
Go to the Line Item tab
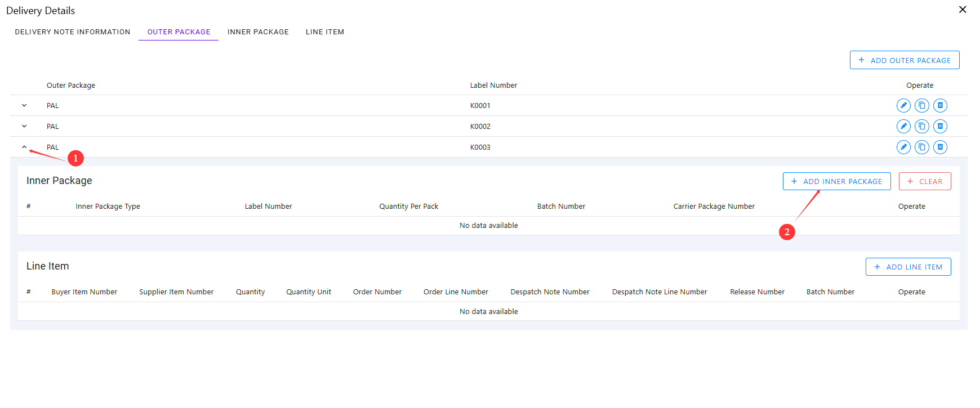click(x=325, y=32)
